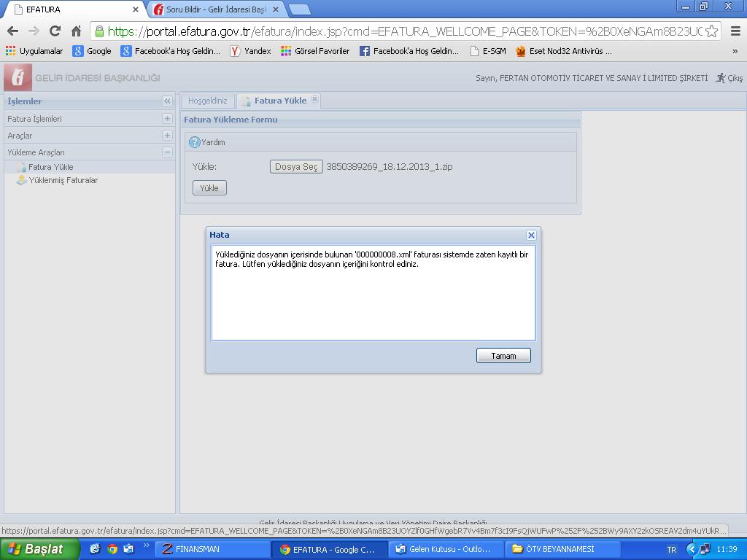Close the Fatura Yükle tab
The width and height of the screenshot is (747, 560).
314,100
